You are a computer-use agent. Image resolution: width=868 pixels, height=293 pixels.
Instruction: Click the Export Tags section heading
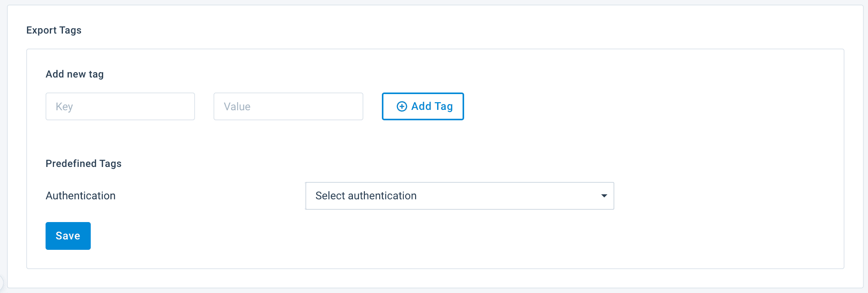tap(54, 30)
